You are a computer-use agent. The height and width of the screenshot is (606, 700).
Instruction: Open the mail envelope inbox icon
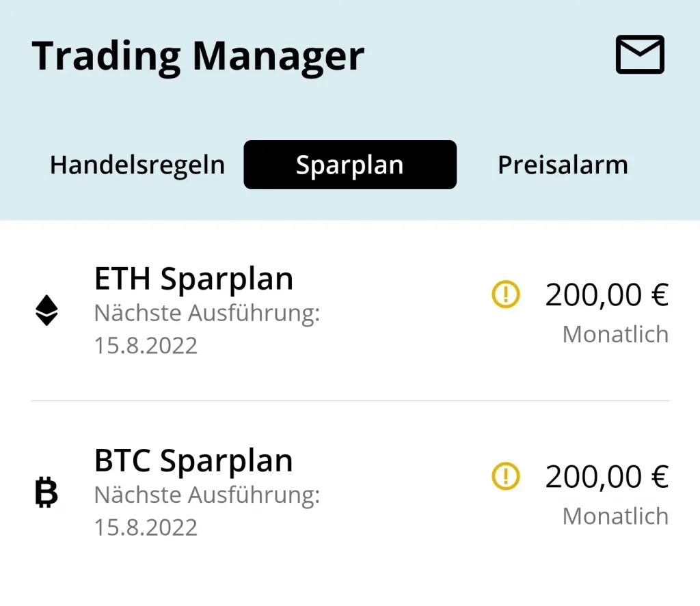coord(640,55)
